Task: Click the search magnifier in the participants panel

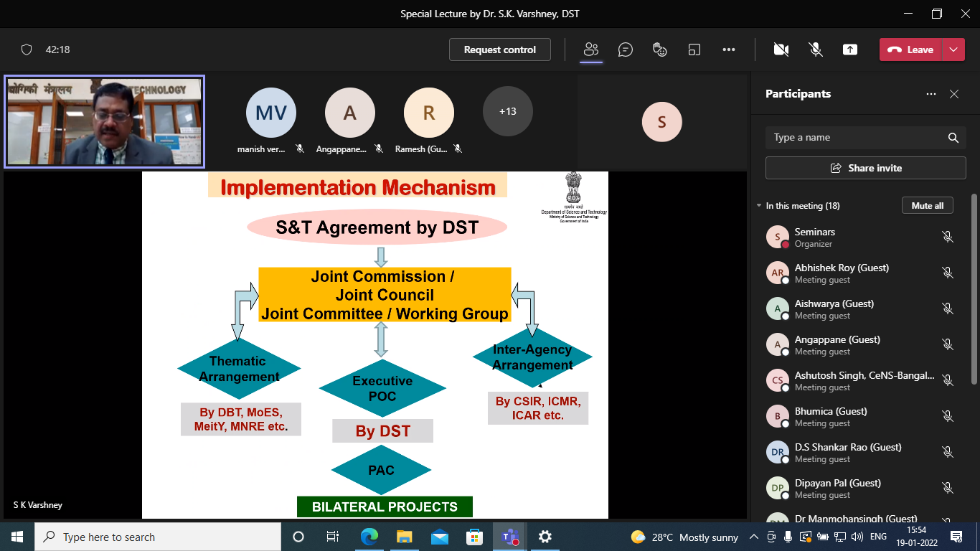Action: pyautogui.click(x=953, y=138)
